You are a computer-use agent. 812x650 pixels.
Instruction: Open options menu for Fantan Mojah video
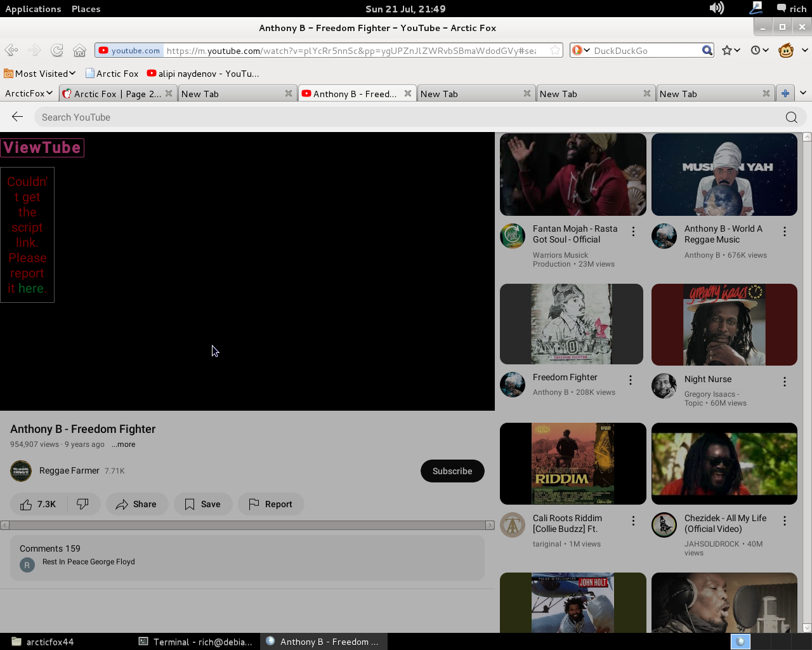click(633, 232)
